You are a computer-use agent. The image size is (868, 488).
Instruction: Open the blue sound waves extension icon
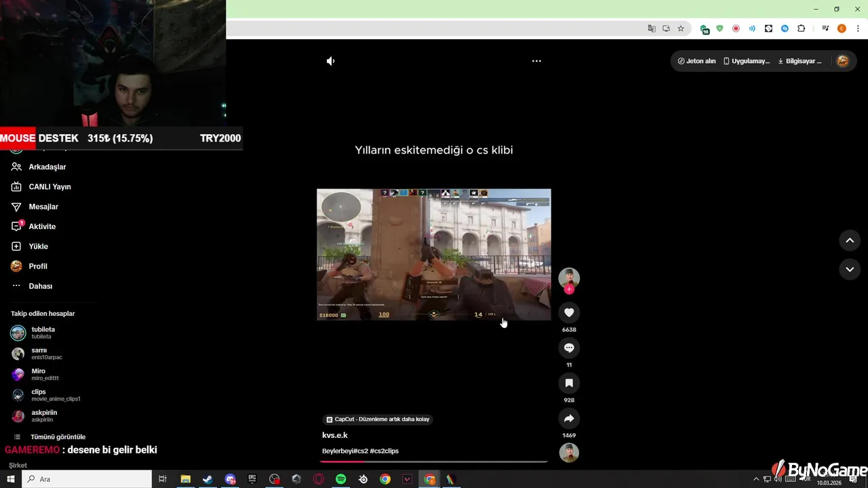point(752,28)
